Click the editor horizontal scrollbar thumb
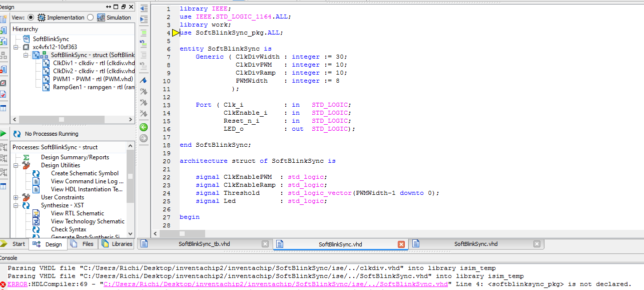 pos(182,233)
